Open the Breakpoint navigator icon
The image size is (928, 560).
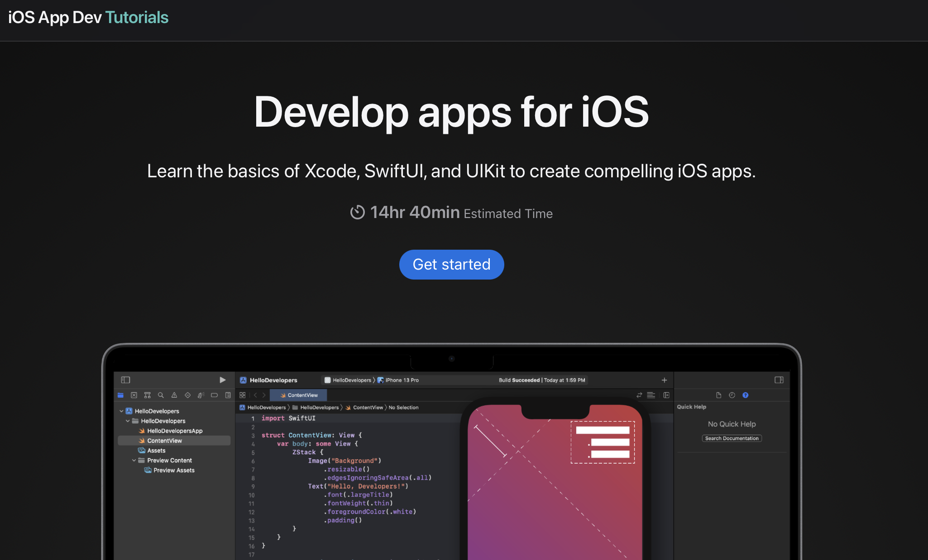click(215, 395)
